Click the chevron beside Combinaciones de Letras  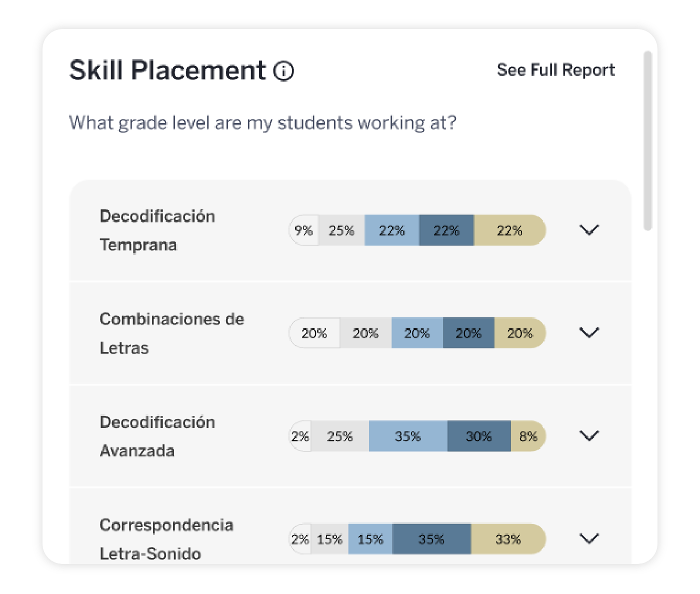[589, 332]
